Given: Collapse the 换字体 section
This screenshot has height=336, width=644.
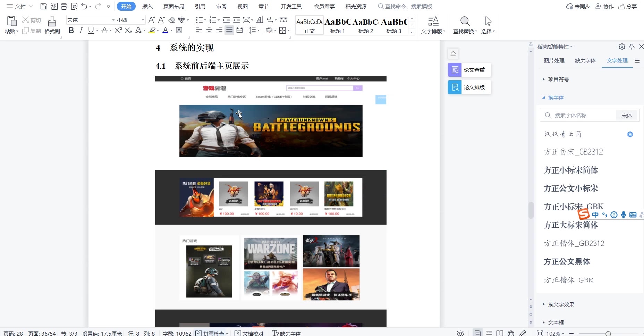Looking at the screenshot, I should pos(553,98).
